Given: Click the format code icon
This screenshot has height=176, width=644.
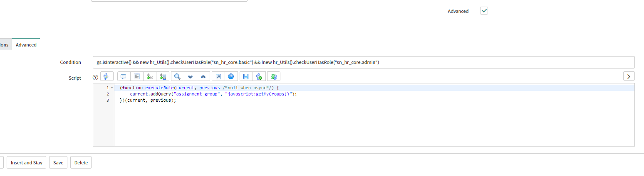Looking at the screenshot, I should click(x=136, y=76).
